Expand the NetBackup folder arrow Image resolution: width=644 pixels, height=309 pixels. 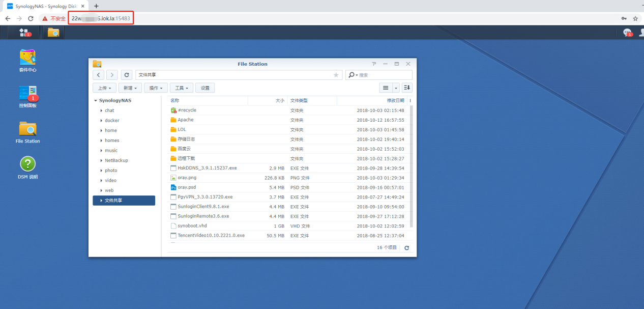point(101,160)
